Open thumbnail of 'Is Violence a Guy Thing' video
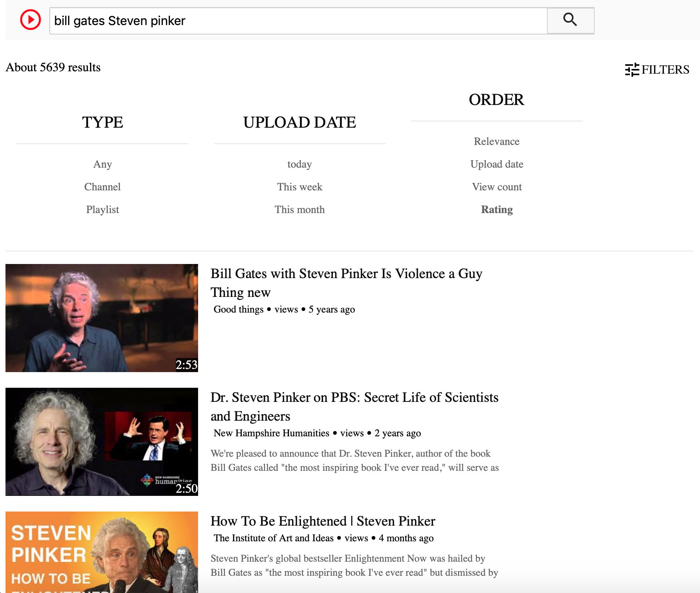The height and width of the screenshot is (593, 700). [x=102, y=318]
